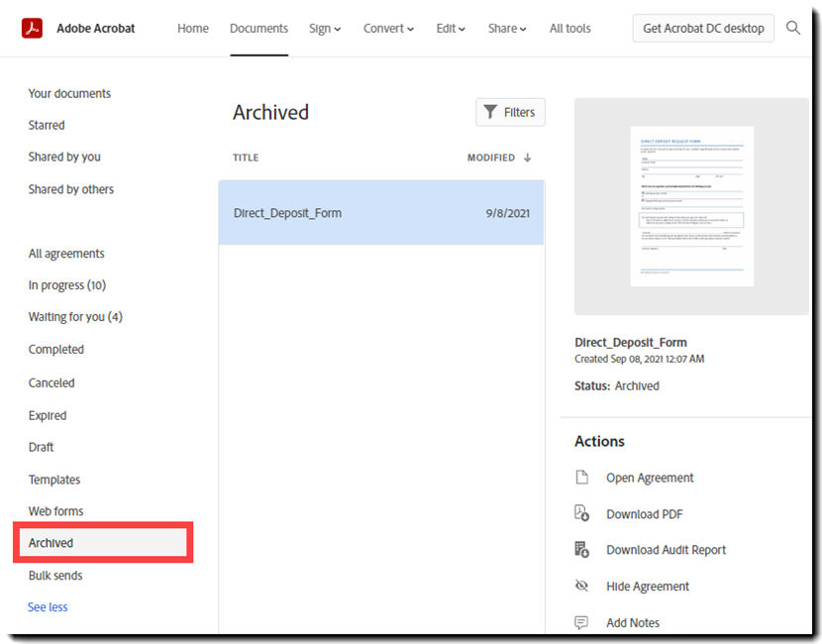Select the Direct_Deposit_Form row title
822x644 pixels.
(287, 213)
